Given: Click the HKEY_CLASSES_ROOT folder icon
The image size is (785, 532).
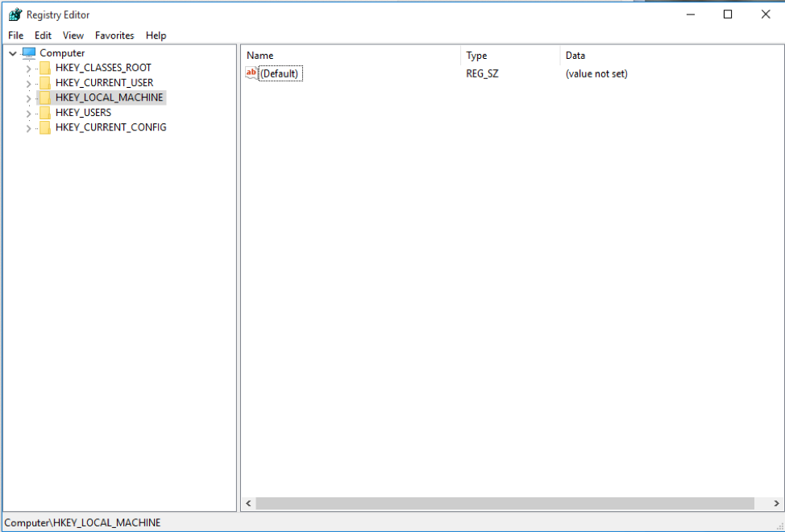Looking at the screenshot, I should [45, 68].
